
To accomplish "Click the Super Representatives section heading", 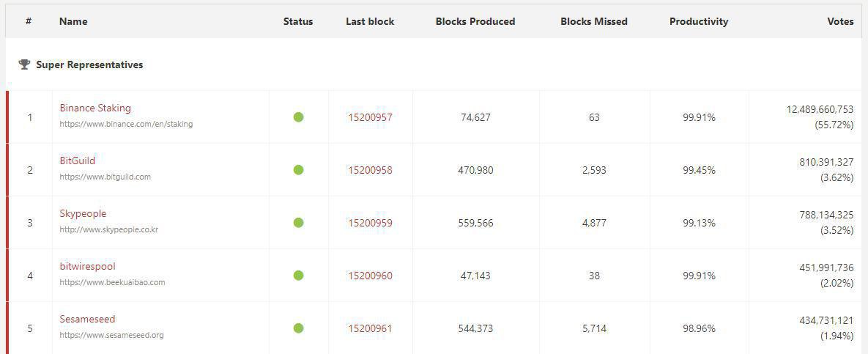I will (89, 64).
